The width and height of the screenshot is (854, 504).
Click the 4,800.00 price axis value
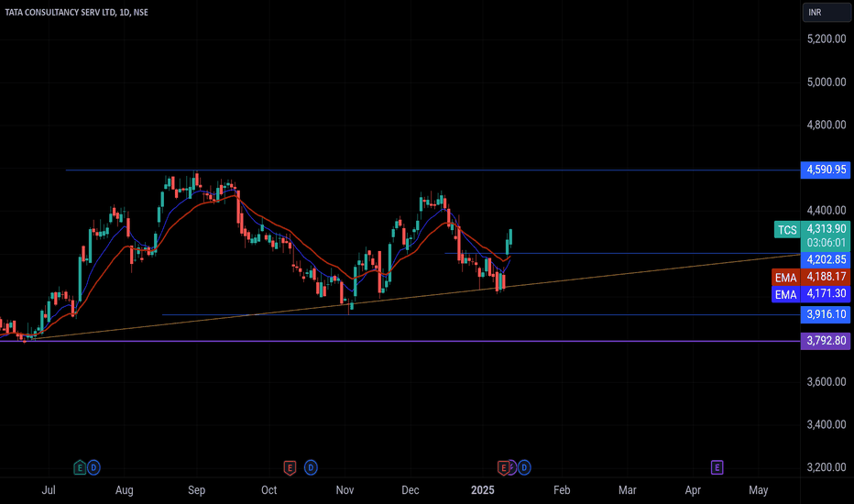(827, 125)
